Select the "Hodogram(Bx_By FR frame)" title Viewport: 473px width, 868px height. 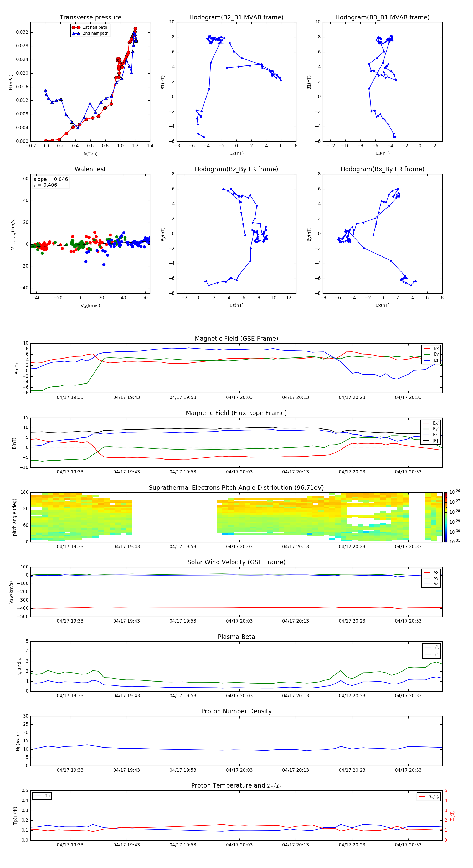(382, 169)
